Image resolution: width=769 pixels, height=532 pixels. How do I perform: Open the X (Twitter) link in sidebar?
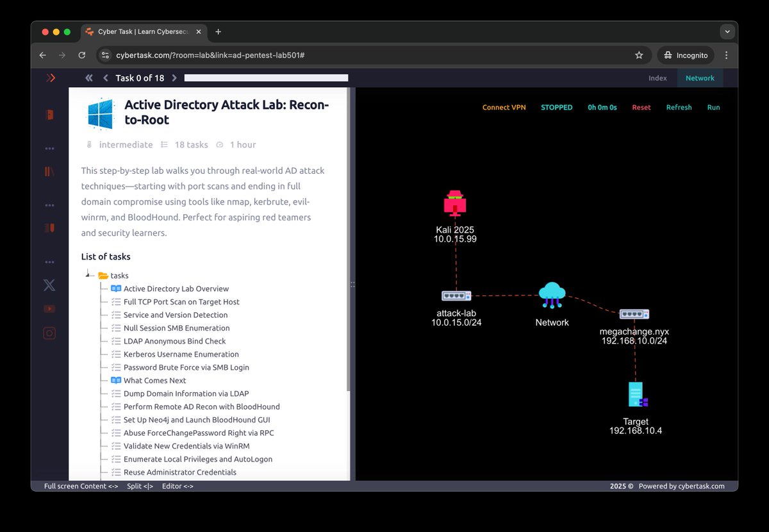pyautogui.click(x=49, y=285)
